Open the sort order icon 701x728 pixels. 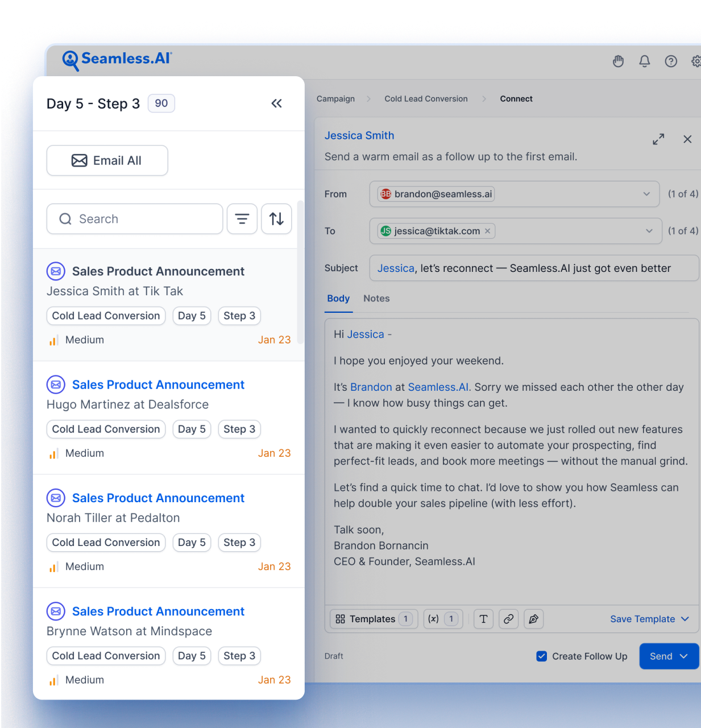(276, 219)
